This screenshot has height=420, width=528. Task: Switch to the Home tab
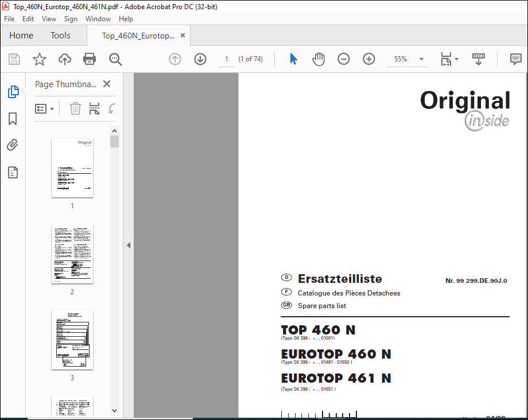pyautogui.click(x=21, y=36)
